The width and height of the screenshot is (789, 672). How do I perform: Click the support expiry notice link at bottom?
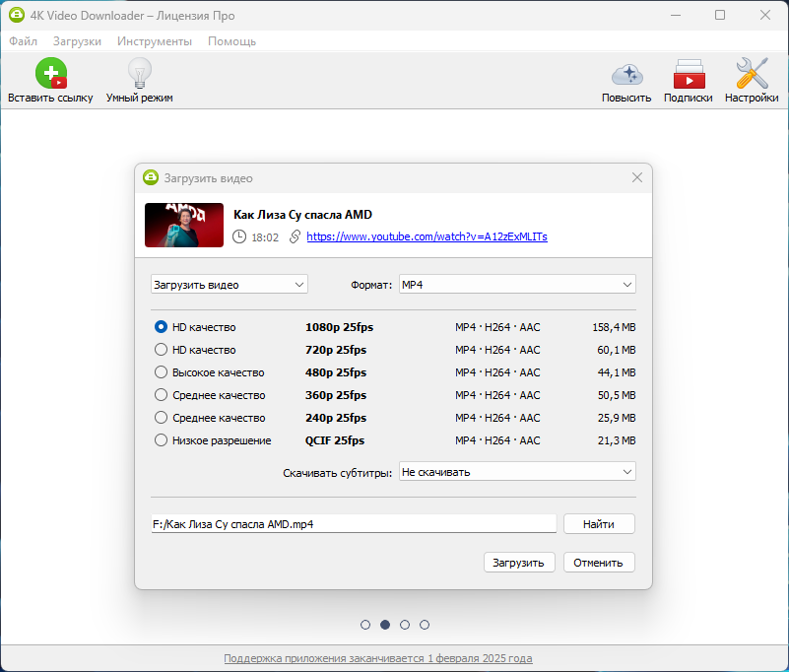378,658
